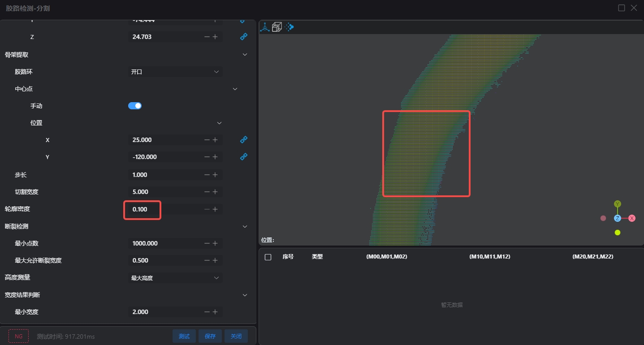This screenshot has height=345, width=644.
Task: Click the 测试时间: 917.201ms status text
Action: (x=65, y=336)
